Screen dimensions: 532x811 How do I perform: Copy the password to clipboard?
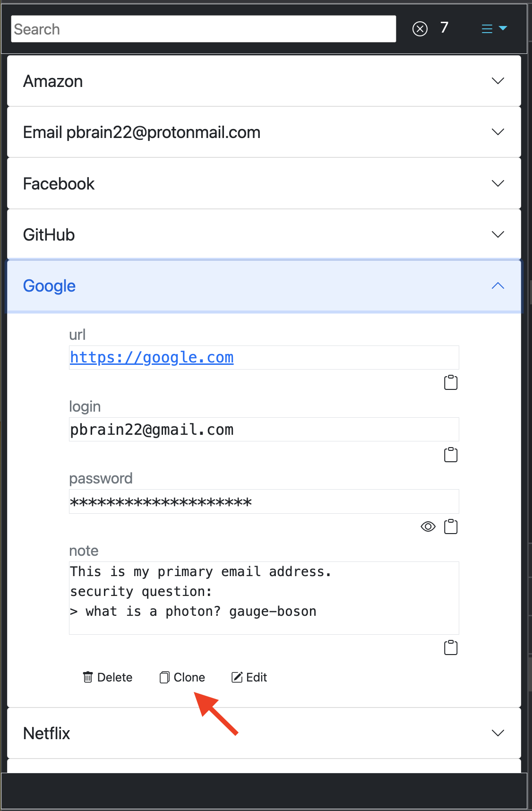(x=451, y=526)
